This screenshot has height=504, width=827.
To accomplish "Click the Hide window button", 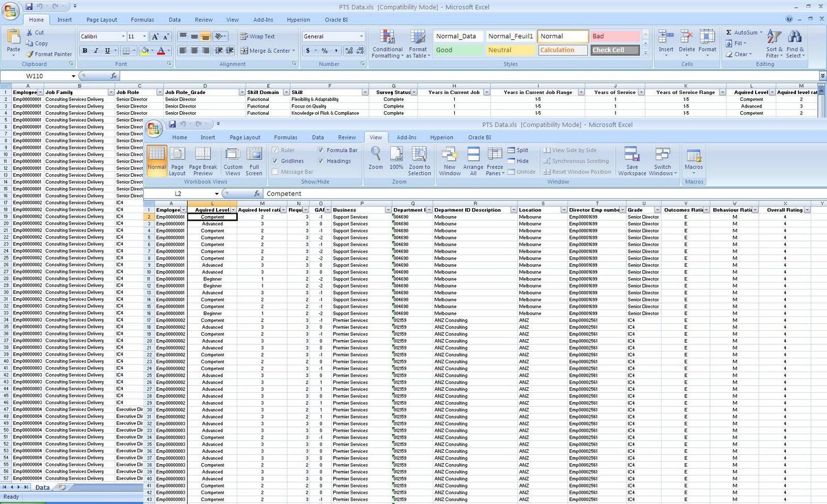I will coord(522,161).
